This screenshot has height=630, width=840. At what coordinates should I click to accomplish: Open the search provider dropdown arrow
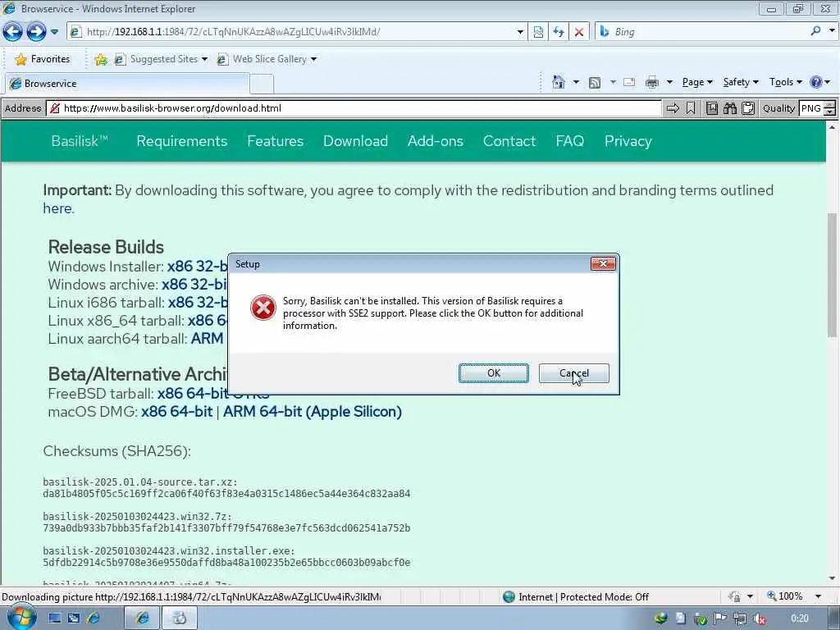tap(832, 31)
